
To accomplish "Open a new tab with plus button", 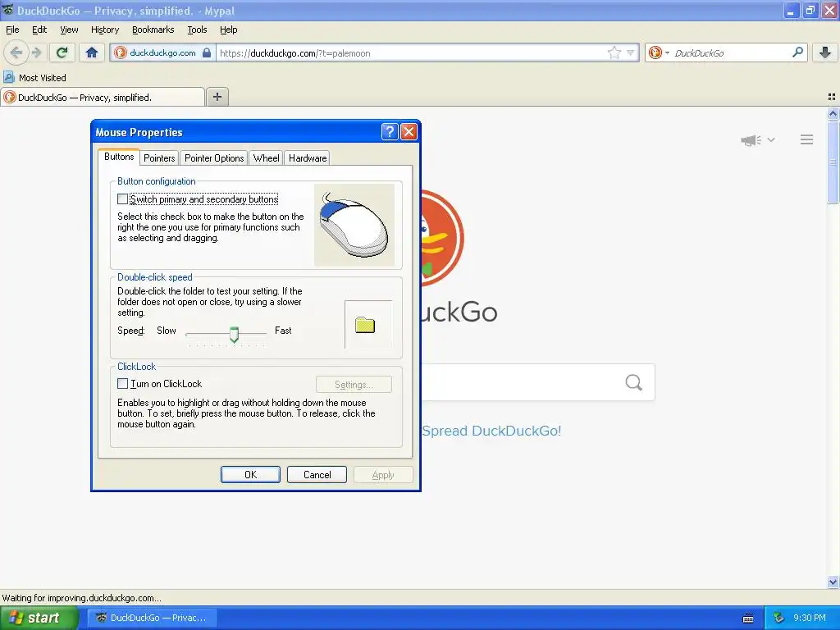I will click(217, 97).
